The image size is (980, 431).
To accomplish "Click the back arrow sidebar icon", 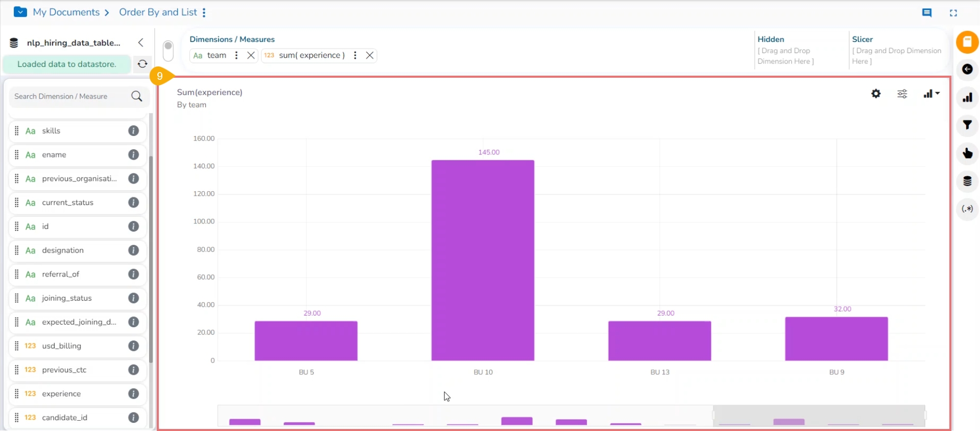I will tap(967, 70).
